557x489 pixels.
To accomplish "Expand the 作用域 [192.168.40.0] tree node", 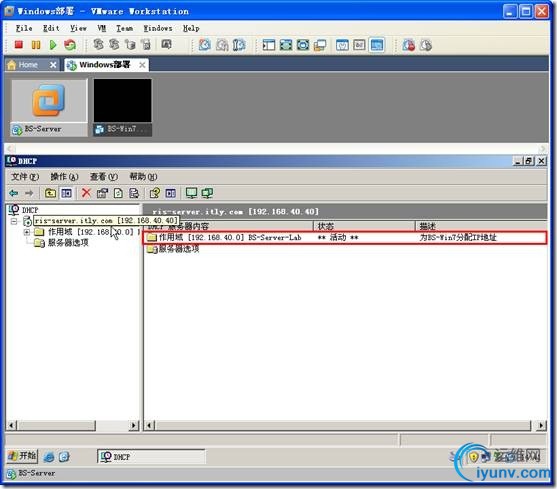I will pyautogui.click(x=27, y=232).
